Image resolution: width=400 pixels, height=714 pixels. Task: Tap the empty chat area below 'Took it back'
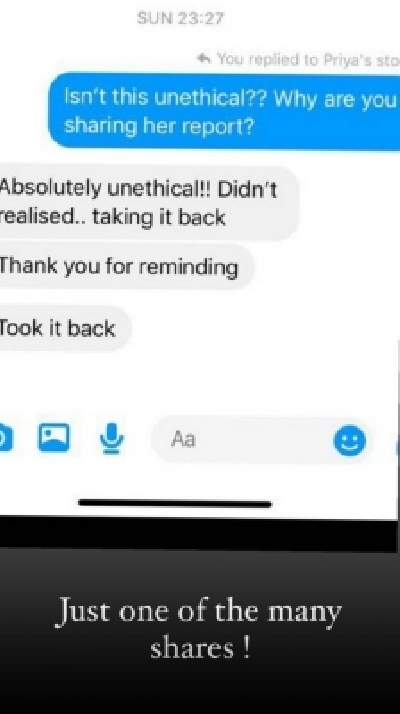[x=198, y=380]
